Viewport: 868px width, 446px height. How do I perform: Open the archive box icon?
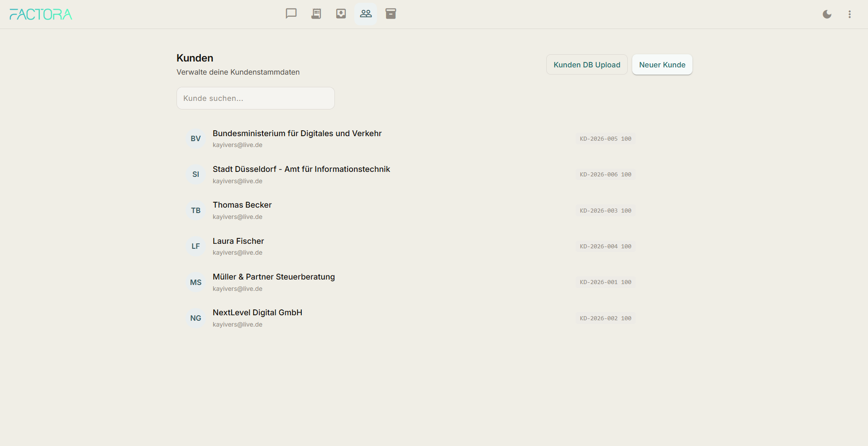pyautogui.click(x=391, y=14)
